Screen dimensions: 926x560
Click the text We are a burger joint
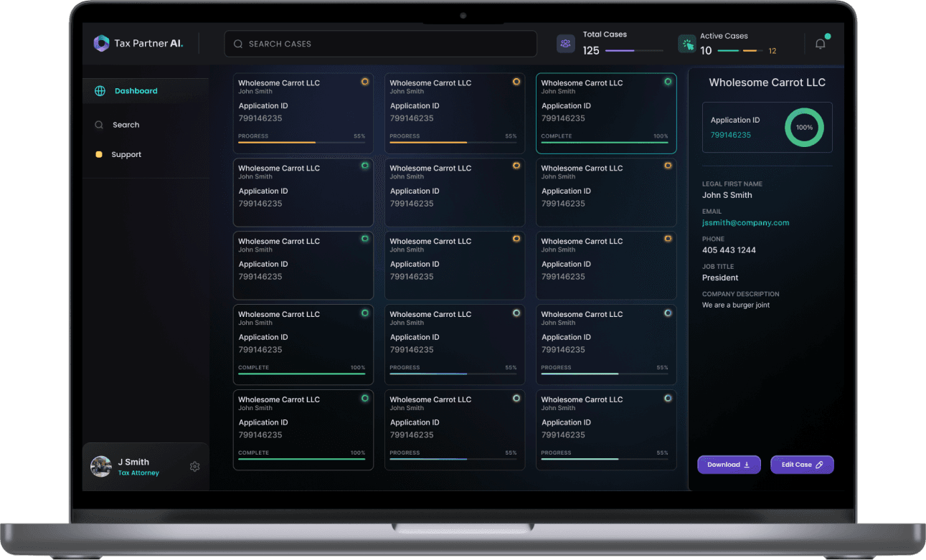(736, 305)
